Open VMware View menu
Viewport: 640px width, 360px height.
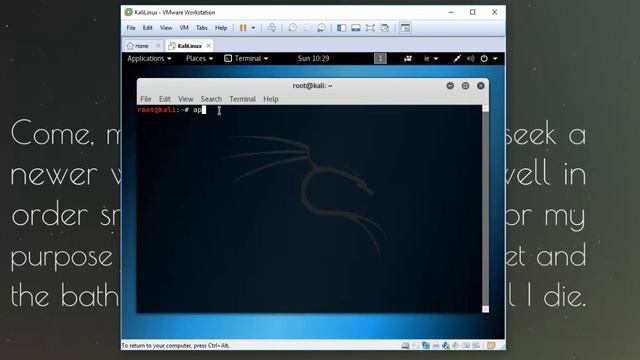(166, 28)
